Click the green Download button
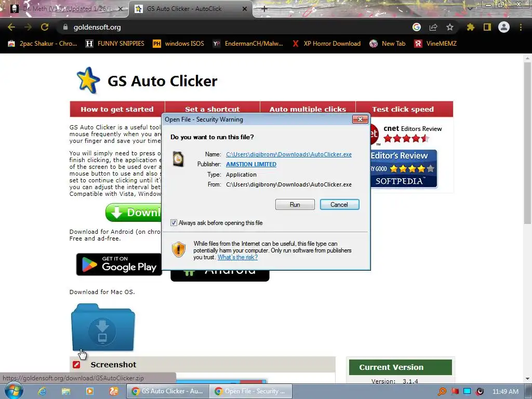The height and width of the screenshot is (399, 532). [134, 212]
